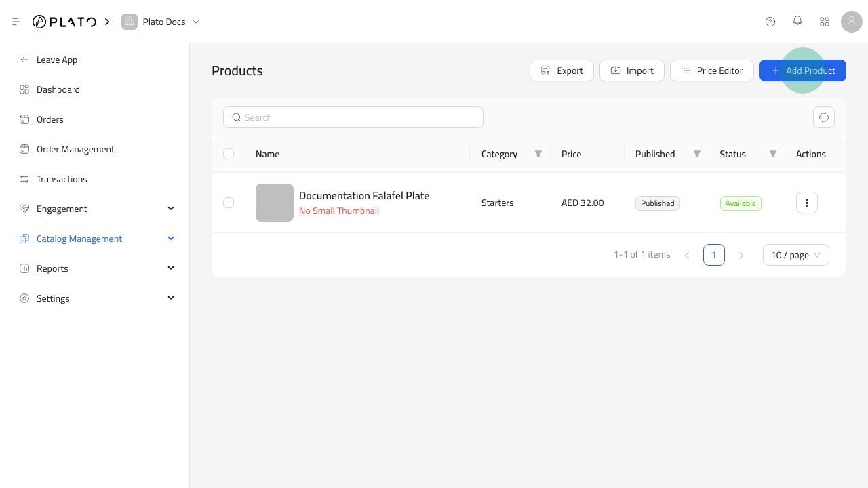Open notifications bell icon
This screenshot has height=488, width=868.
(797, 21)
